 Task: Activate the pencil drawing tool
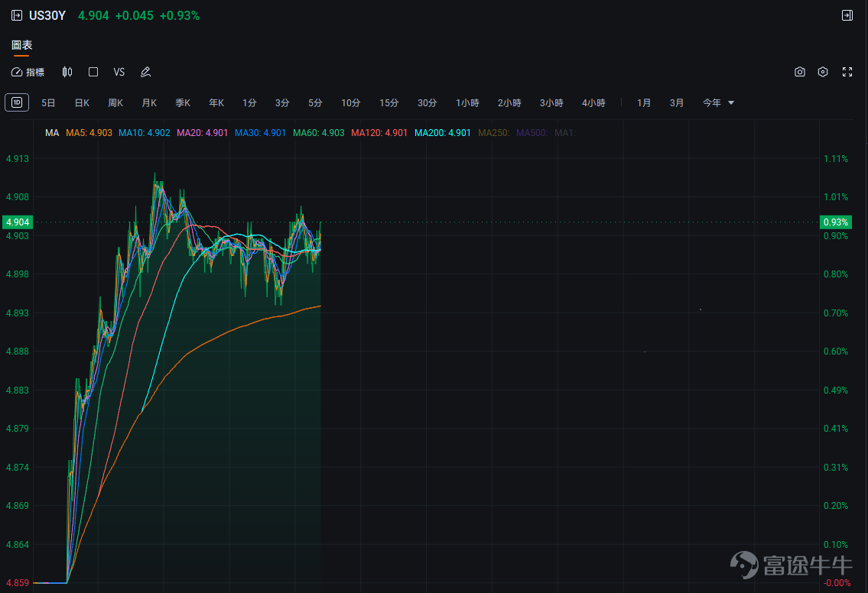point(145,72)
